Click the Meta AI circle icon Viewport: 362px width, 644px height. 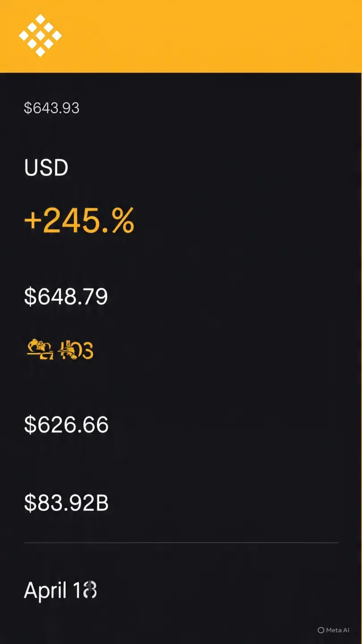[320, 630]
